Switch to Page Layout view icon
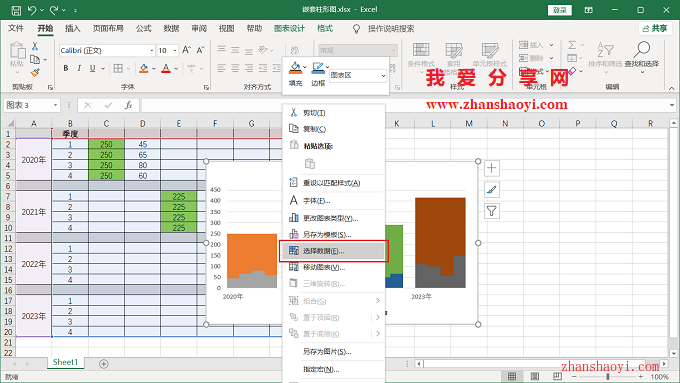Viewport: 680px width, 383px height. 535,376
